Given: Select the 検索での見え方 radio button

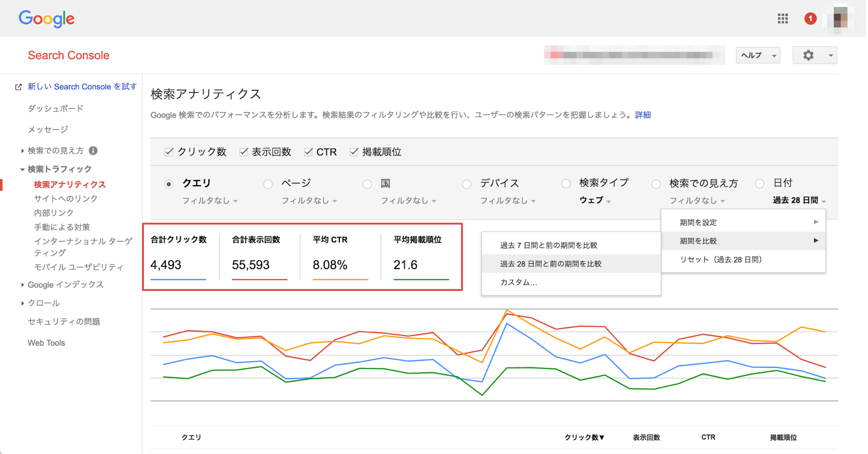Looking at the screenshot, I should coord(656,184).
